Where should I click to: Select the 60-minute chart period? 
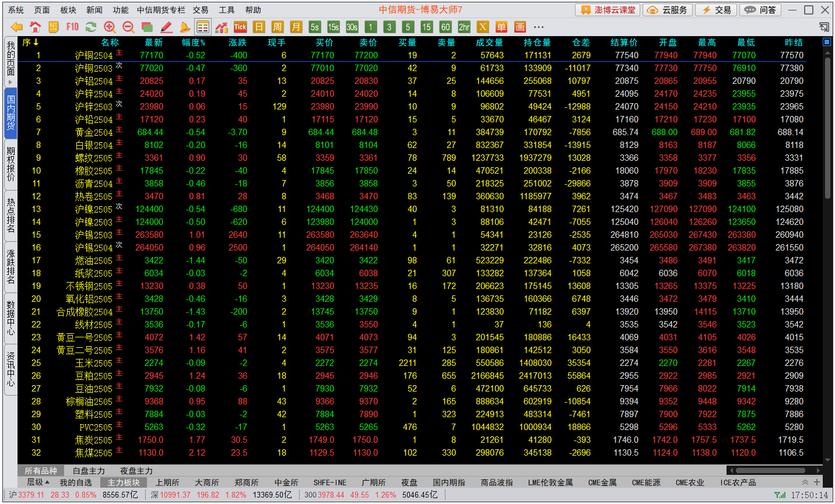coord(445,27)
